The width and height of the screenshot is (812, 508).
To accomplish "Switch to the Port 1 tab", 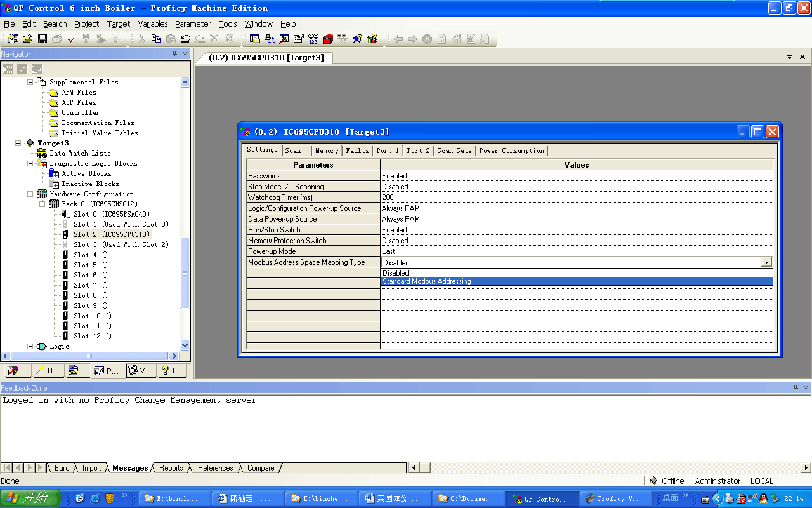I will pos(388,150).
